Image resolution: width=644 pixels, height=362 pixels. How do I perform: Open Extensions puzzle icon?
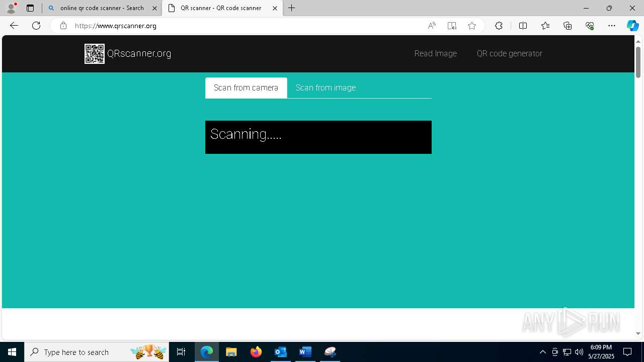tap(499, 26)
